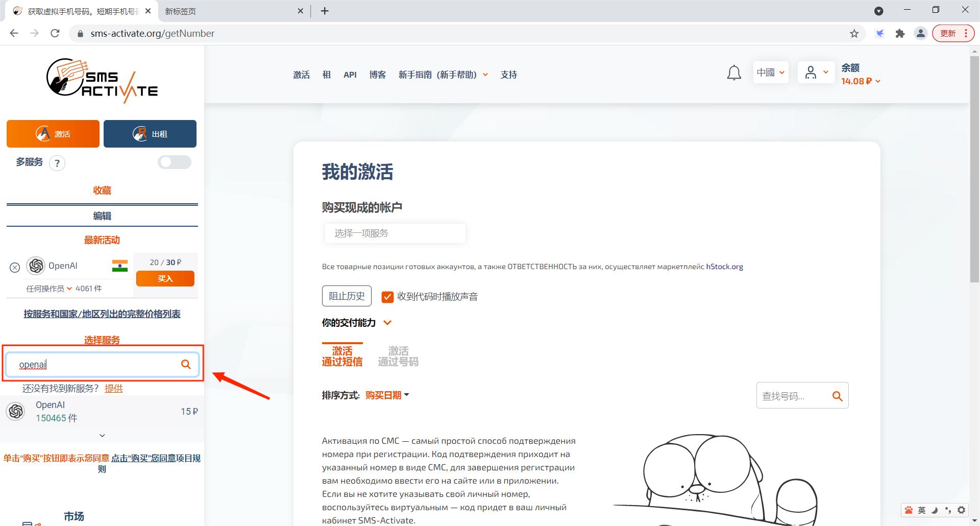Click the IME paw icon in tray
Image resolution: width=980 pixels, height=526 pixels.
[909, 510]
